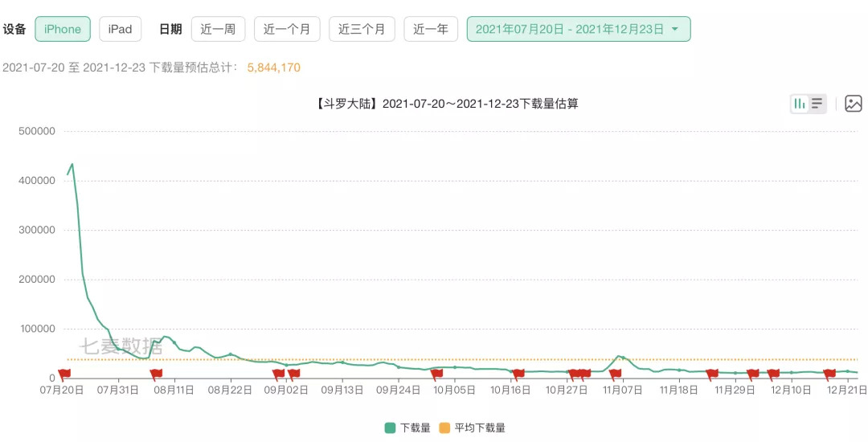This screenshot has height=442, width=868.
Task: Click the 近三个月 button
Action: point(362,29)
